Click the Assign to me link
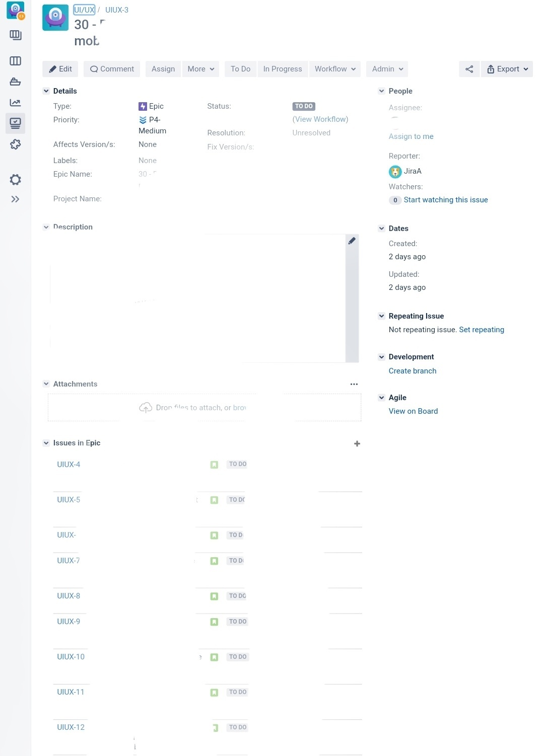 (411, 136)
